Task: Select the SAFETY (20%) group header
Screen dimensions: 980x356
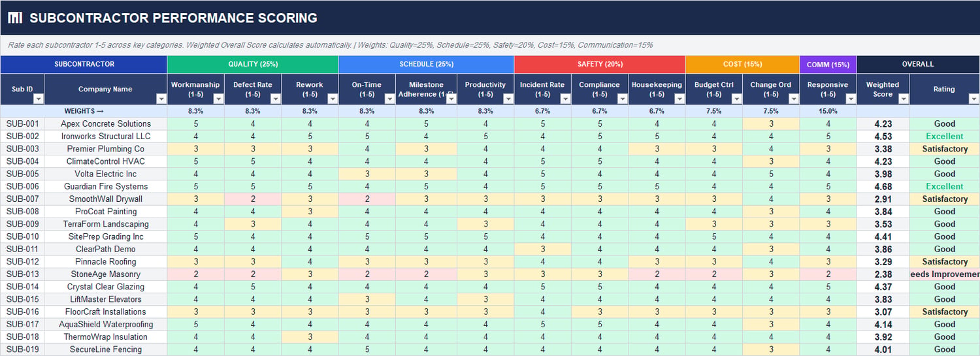Action: (x=600, y=64)
